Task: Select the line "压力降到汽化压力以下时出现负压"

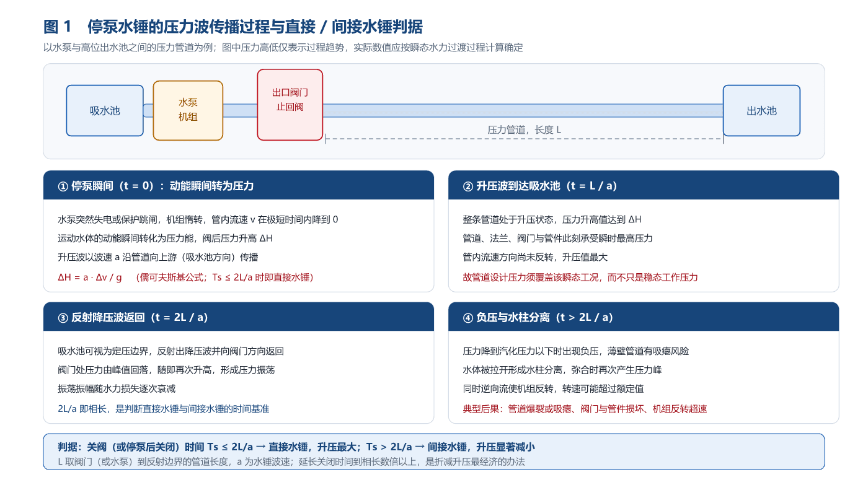Action: click(x=576, y=351)
